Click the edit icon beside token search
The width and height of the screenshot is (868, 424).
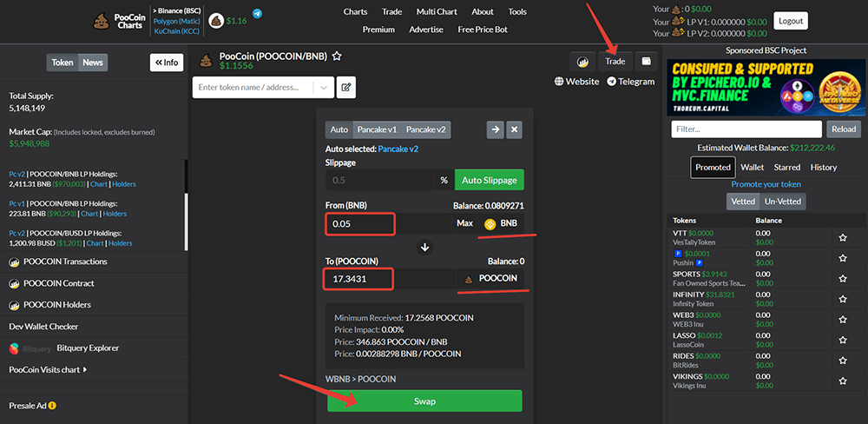346,87
